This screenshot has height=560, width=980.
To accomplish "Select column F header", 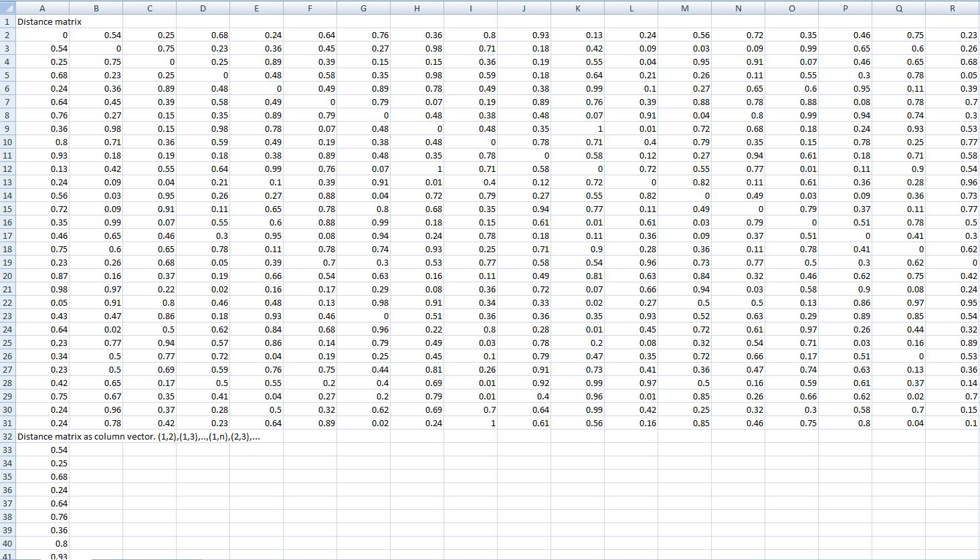I will pyautogui.click(x=310, y=8).
